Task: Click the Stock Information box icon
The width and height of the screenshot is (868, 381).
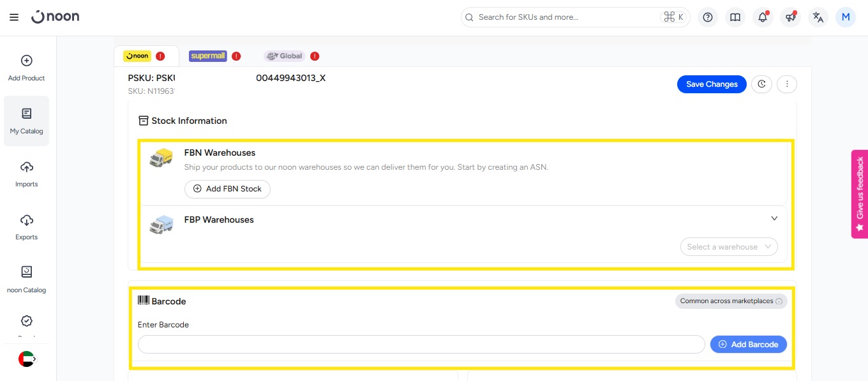Action: click(144, 121)
